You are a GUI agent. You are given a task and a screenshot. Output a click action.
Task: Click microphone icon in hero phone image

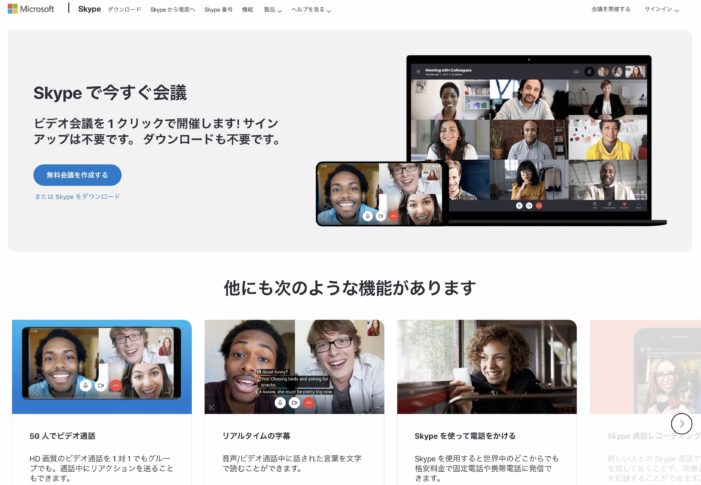click(367, 215)
